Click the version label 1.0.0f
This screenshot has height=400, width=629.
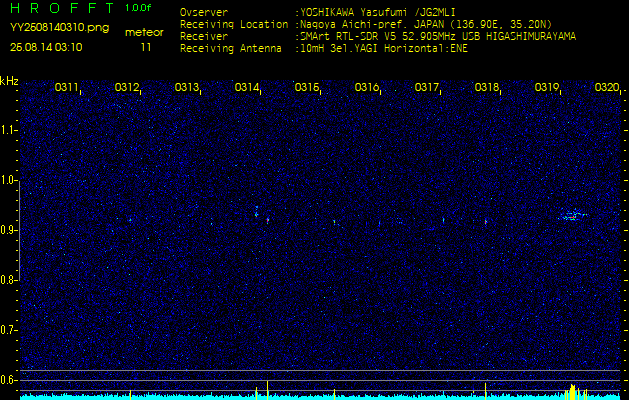138,8
